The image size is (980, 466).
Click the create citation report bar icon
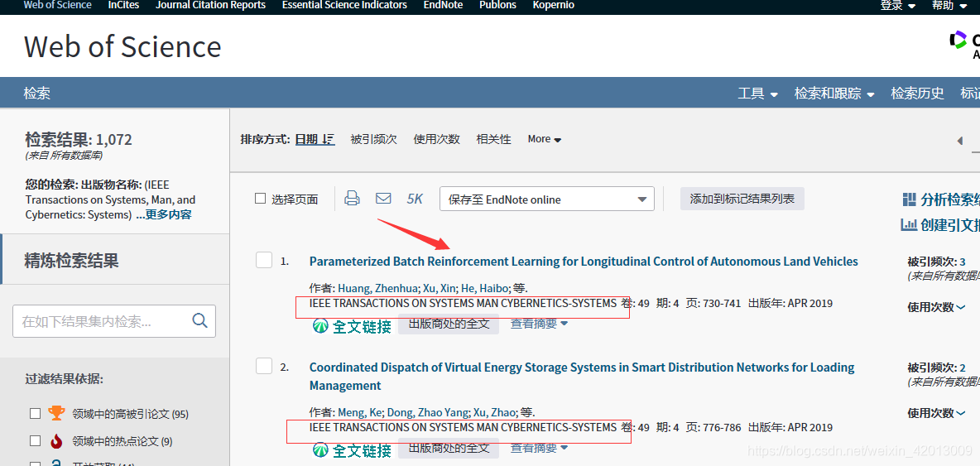[908, 225]
